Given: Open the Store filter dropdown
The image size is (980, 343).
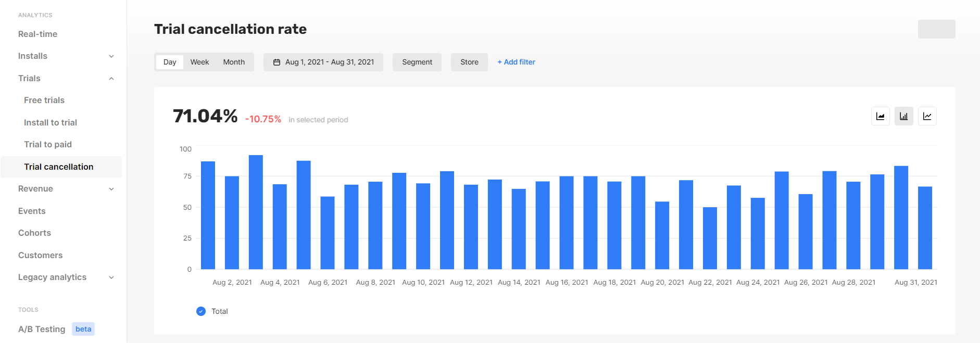Looking at the screenshot, I should tap(469, 62).
